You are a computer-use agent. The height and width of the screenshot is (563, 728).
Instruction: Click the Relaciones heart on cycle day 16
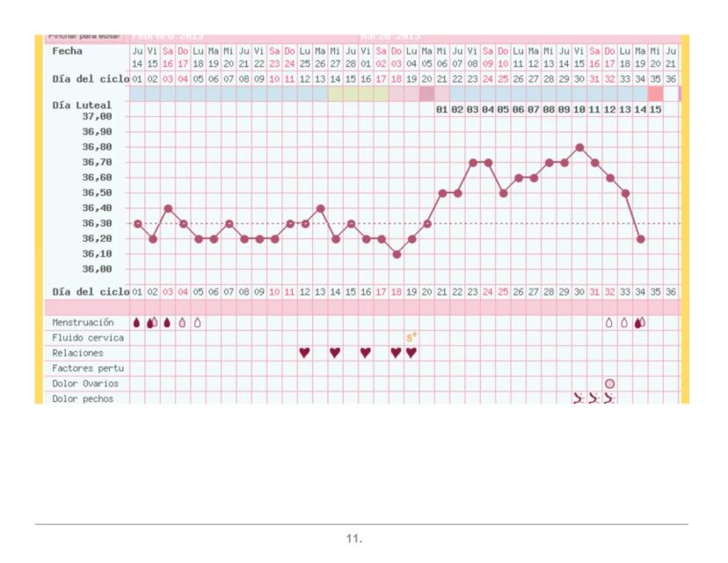(x=366, y=353)
